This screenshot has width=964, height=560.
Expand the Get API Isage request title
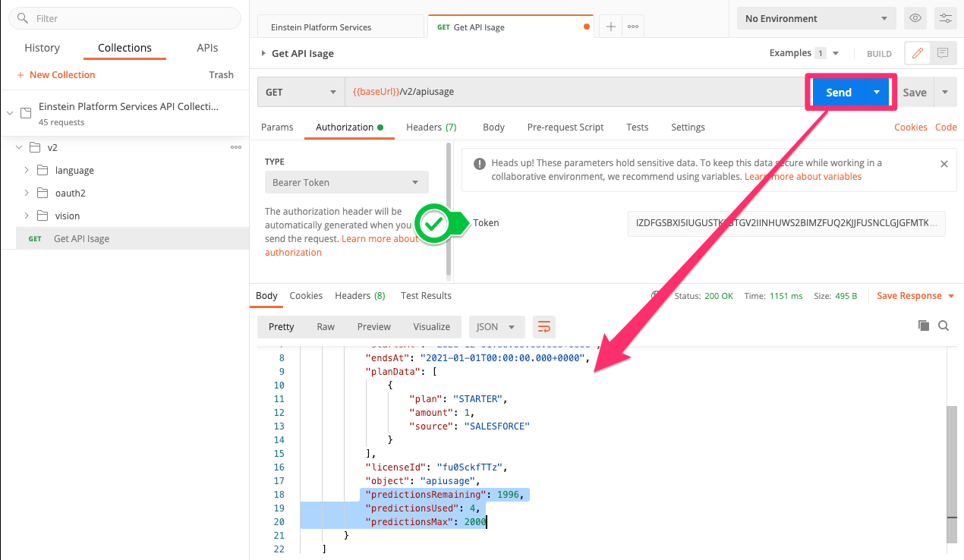pyautogui.click(x=263, y=53)
